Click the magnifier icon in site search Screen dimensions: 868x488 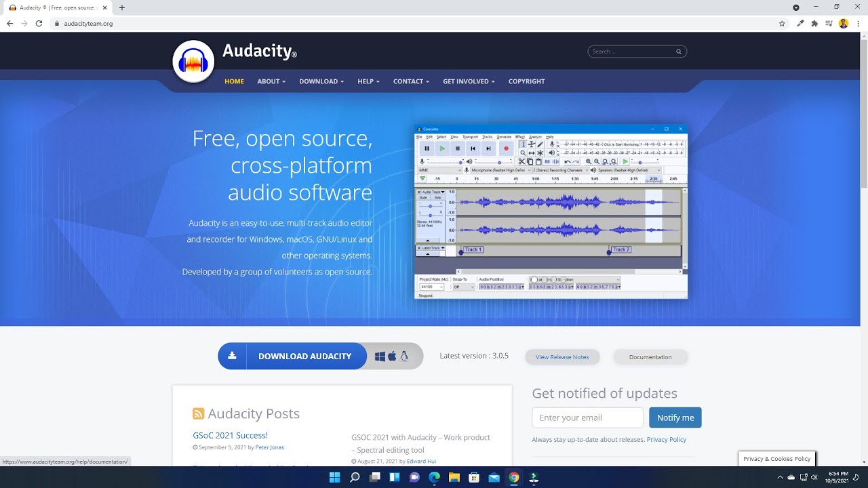tap(678, 52)
